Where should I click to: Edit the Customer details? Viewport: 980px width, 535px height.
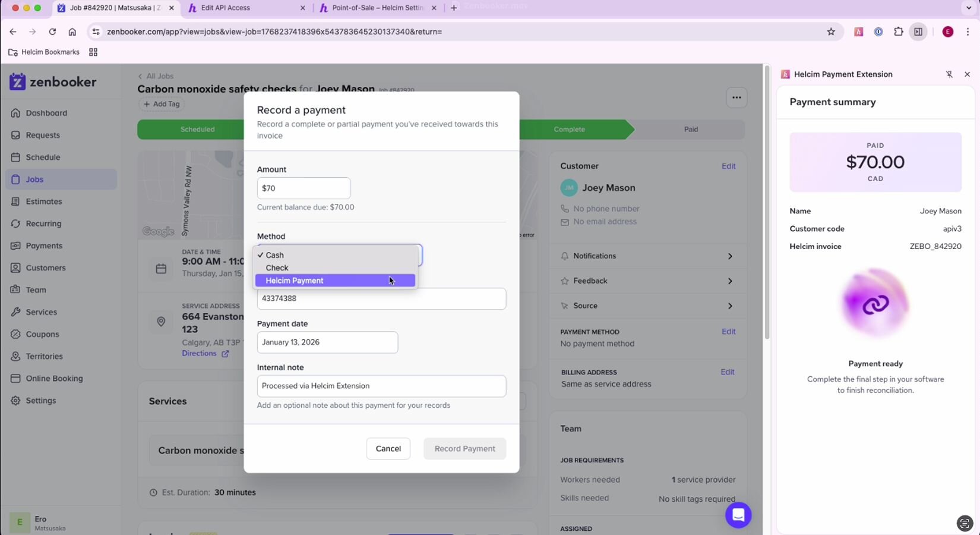tap(728, 166)
